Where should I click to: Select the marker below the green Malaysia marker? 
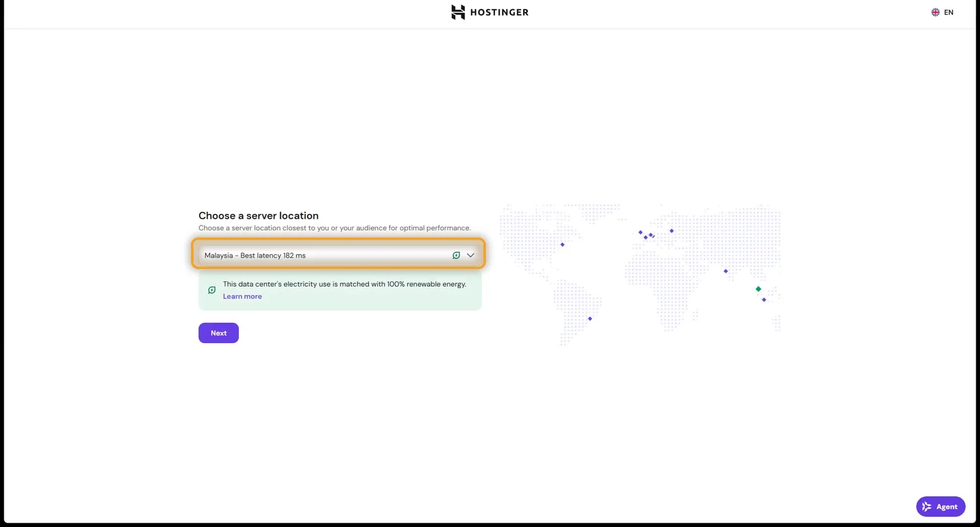[764, 300]
